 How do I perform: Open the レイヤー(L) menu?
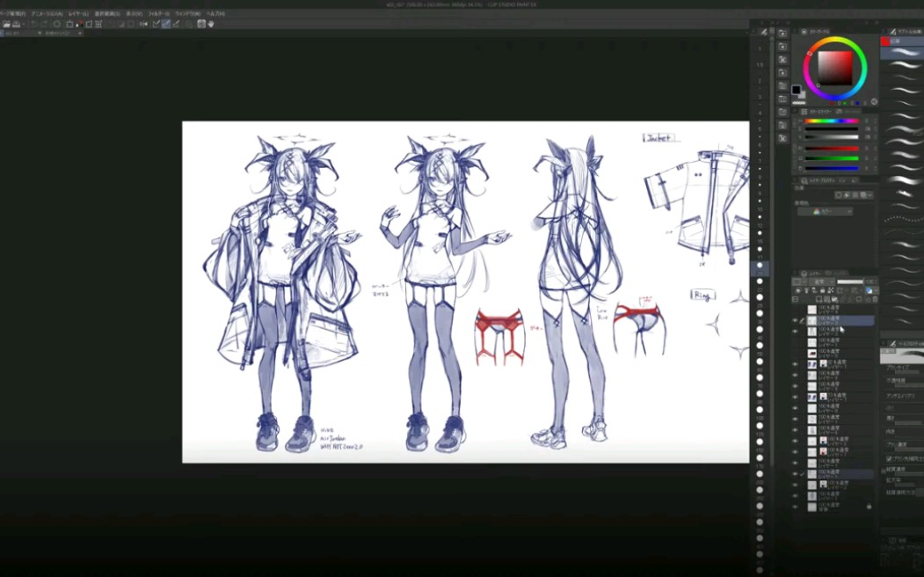tap(78, 13)
